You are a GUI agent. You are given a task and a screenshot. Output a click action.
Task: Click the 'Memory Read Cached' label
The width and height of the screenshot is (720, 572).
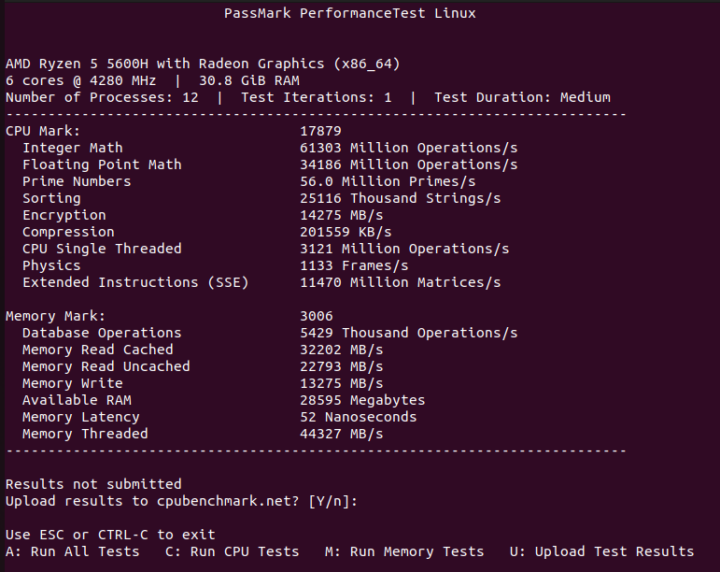point(98,350)
